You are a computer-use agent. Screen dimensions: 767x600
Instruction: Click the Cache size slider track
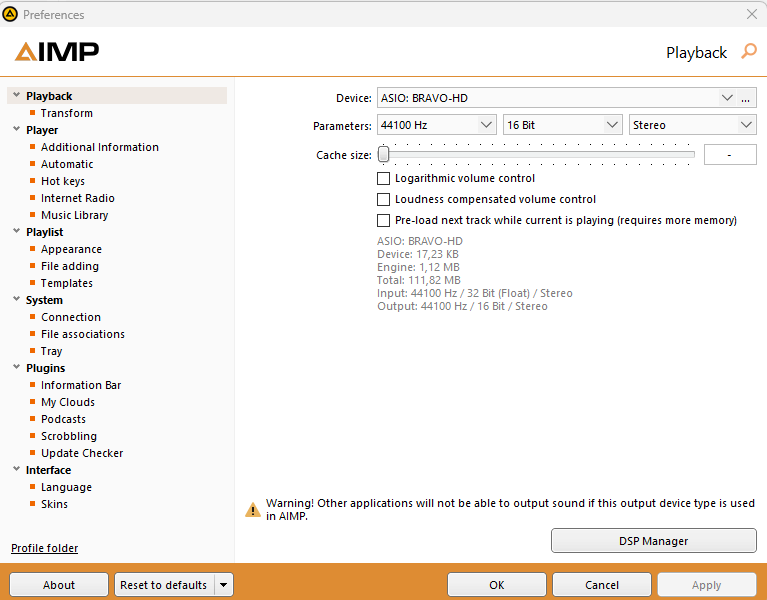tap(537, 155)
